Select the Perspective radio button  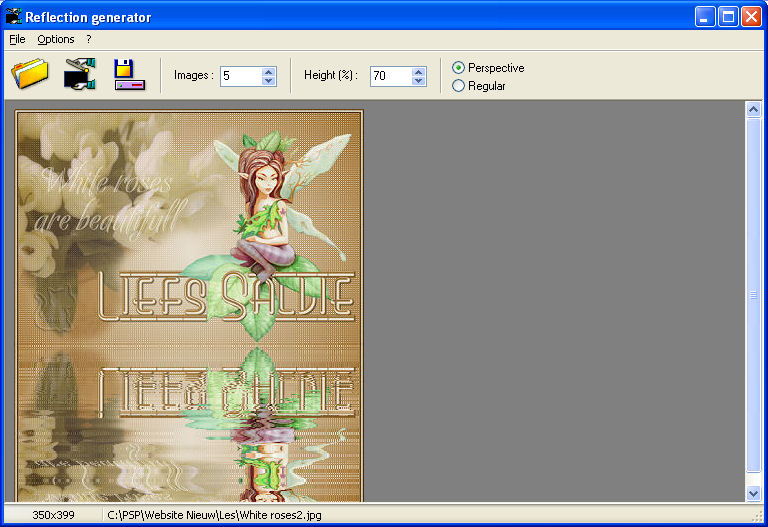coord(458,68)
